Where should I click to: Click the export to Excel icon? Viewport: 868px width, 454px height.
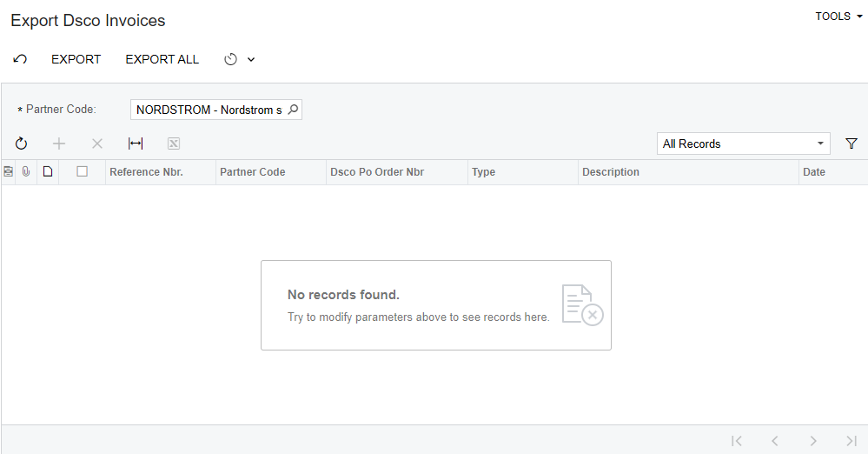coord(173,144)
